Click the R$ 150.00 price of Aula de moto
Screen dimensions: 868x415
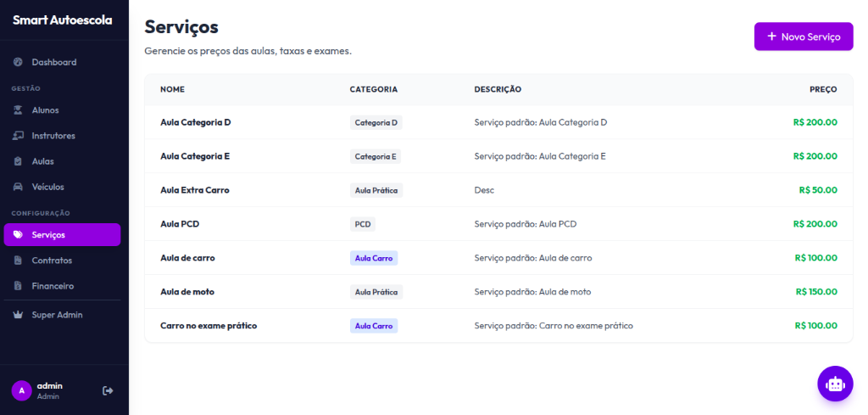(816, 292)
